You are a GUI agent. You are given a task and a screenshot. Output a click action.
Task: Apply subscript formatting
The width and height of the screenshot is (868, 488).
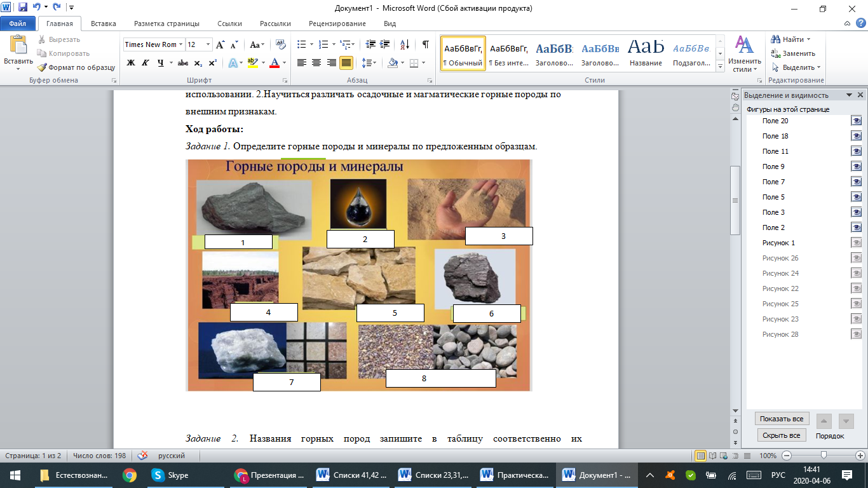tap(198, 62)
